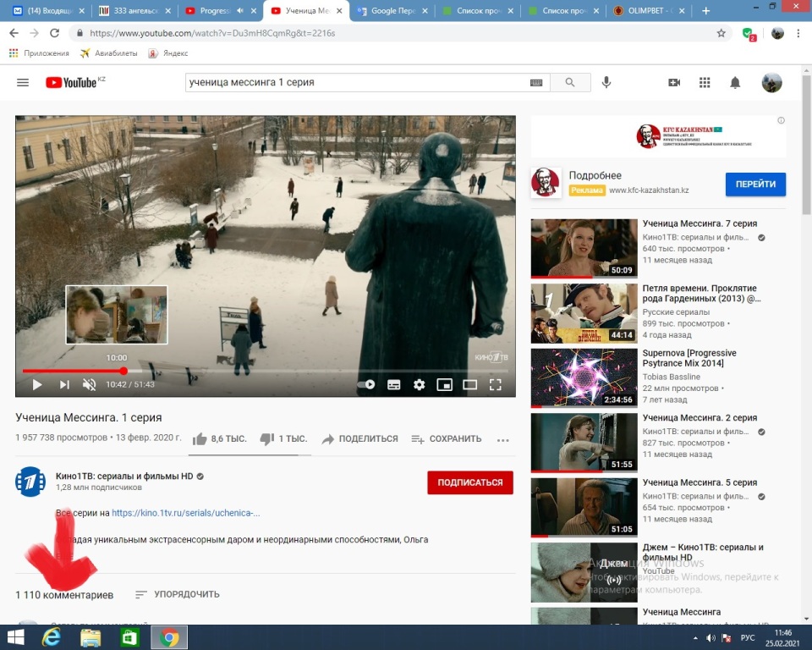Screen dimensions: 812x650
Task: Share the video via ПОДЕЛИТЬСЯ
Action: point(360,439)
